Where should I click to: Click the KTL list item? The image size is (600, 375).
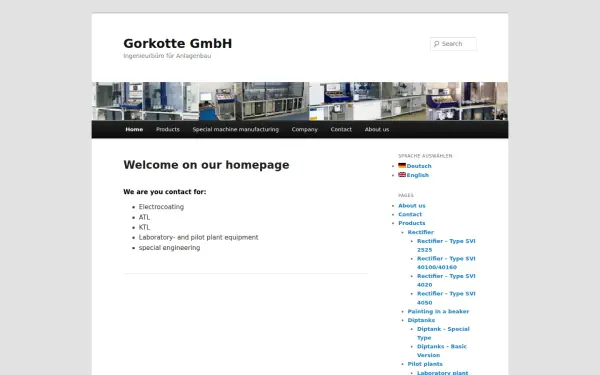pos(144,227)
